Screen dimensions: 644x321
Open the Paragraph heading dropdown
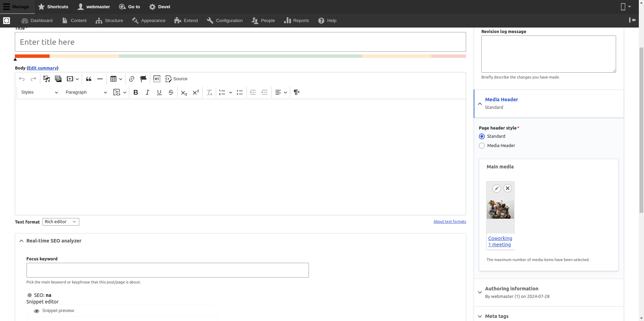(x=86, y=92)
